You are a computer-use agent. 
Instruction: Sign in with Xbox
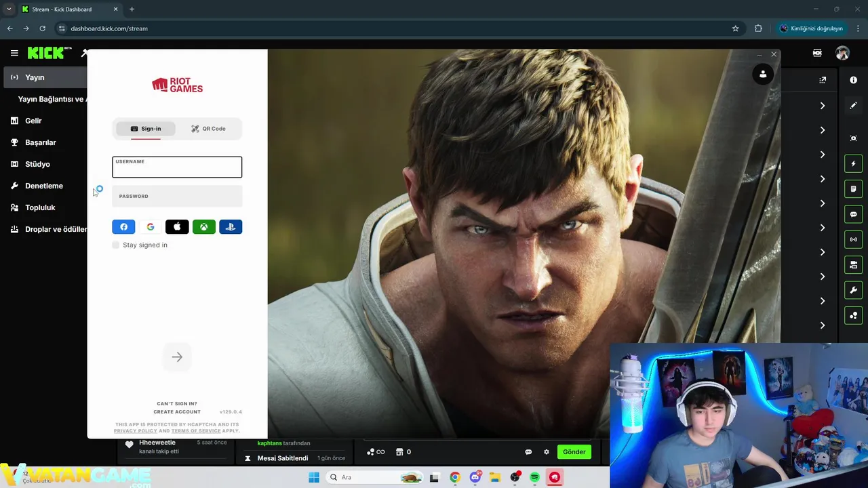click(203, 227)
